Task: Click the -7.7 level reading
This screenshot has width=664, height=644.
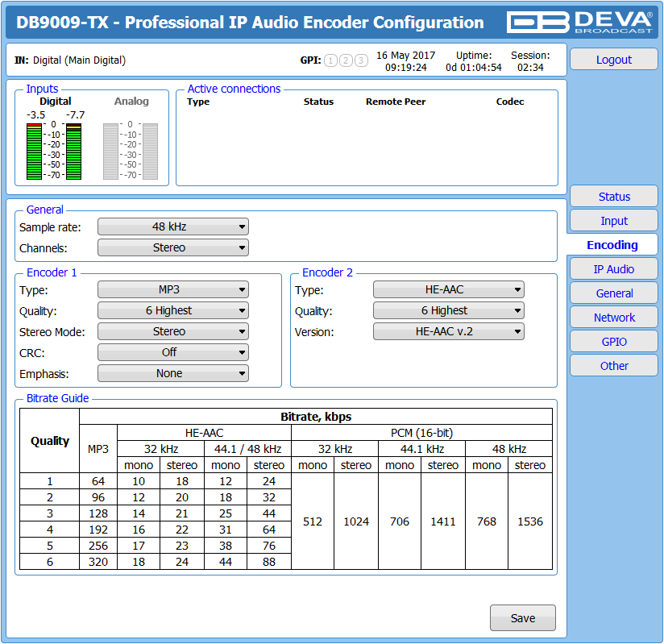Action: click(76, 114)
